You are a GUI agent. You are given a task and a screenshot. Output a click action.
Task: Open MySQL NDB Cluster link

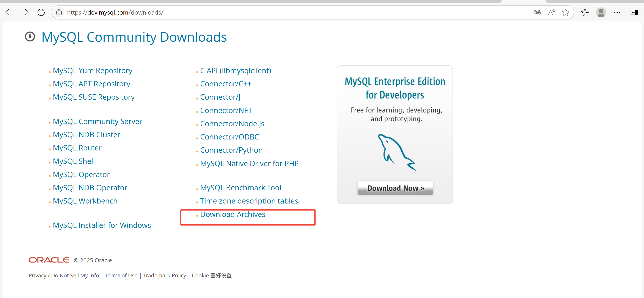[87, 135]
